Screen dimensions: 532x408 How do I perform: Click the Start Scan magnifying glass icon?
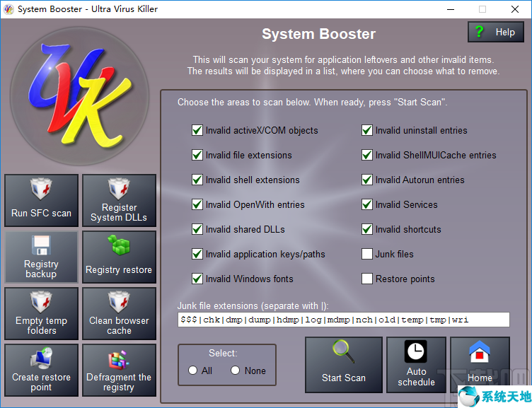point(344,351)
